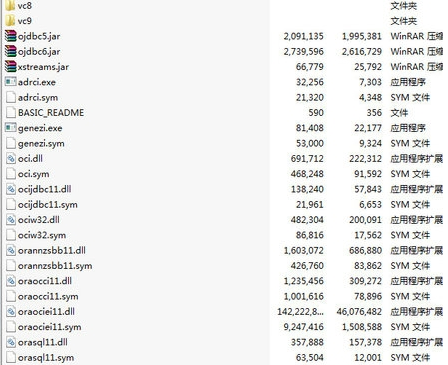Select the vc8 folder icon
Viewport: 448px width, 365px height.
click(x=11, y=6)
